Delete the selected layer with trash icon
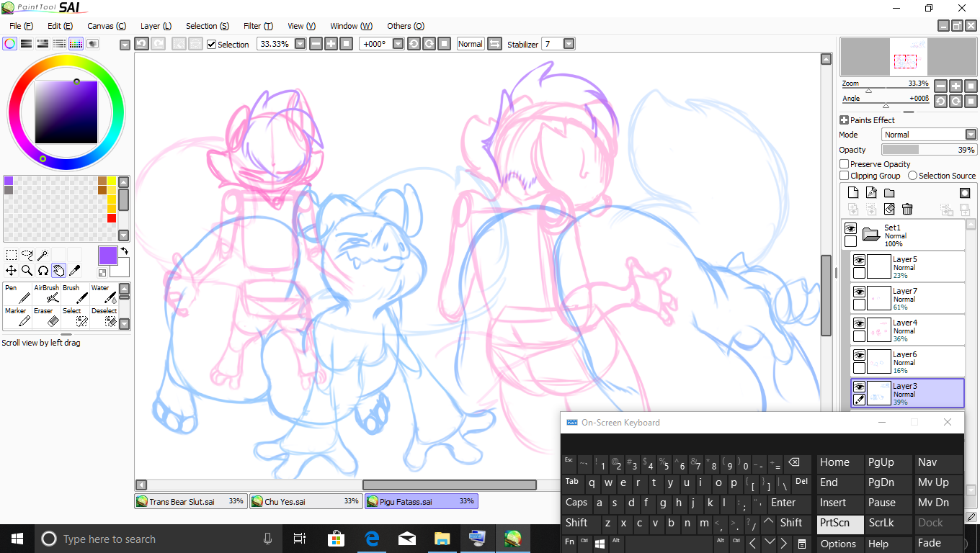This screenshot has width=980, height=553. click(x=907, y=209)
